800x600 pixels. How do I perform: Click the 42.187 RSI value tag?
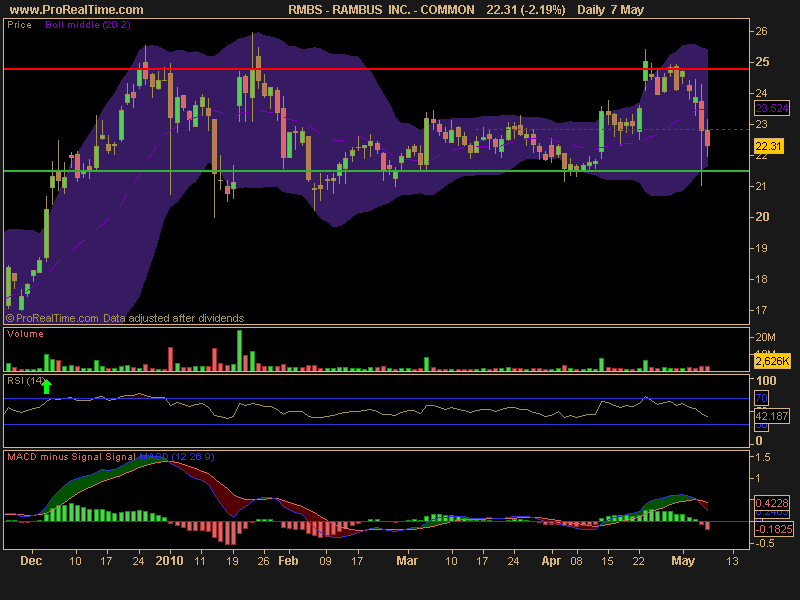[x=772, y=416]
